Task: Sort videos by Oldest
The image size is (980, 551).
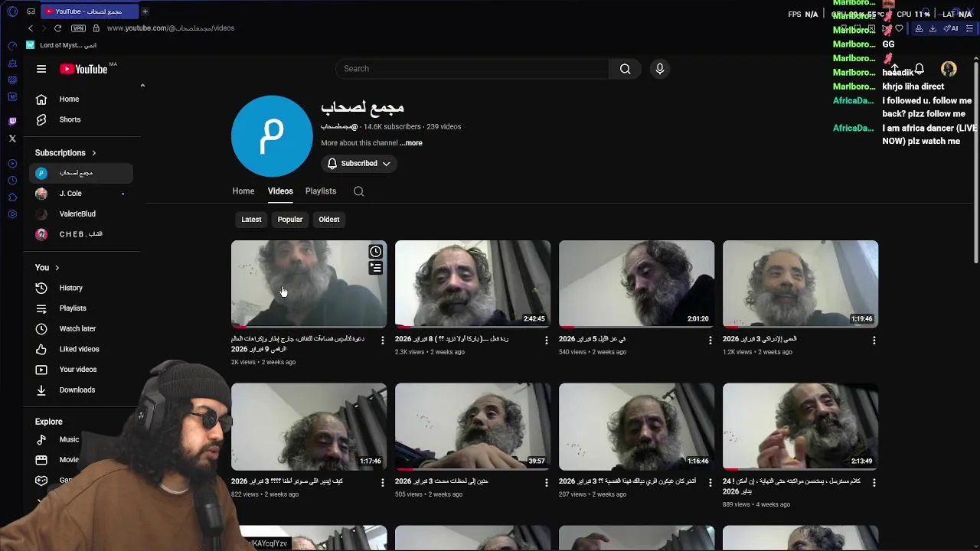Action: [x=329, y=220]
